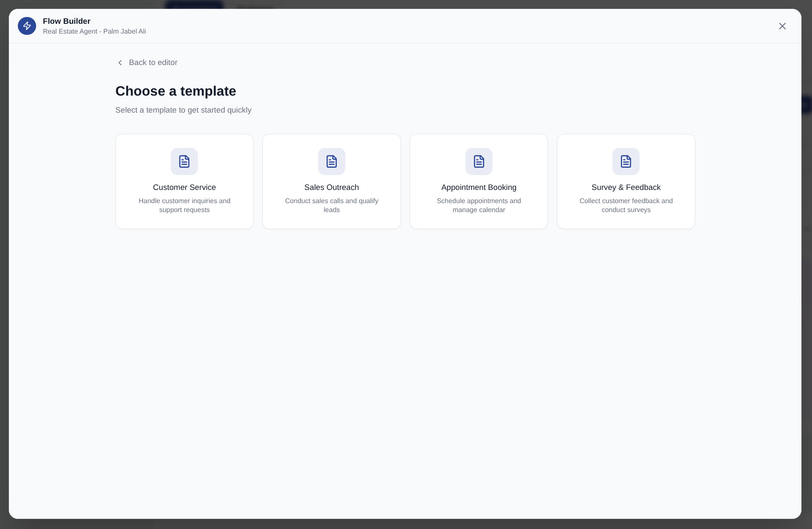Click the Flow Builder lightning bolt icon
The height and width of the screenshot is (529, 812).
coord(27,26)
